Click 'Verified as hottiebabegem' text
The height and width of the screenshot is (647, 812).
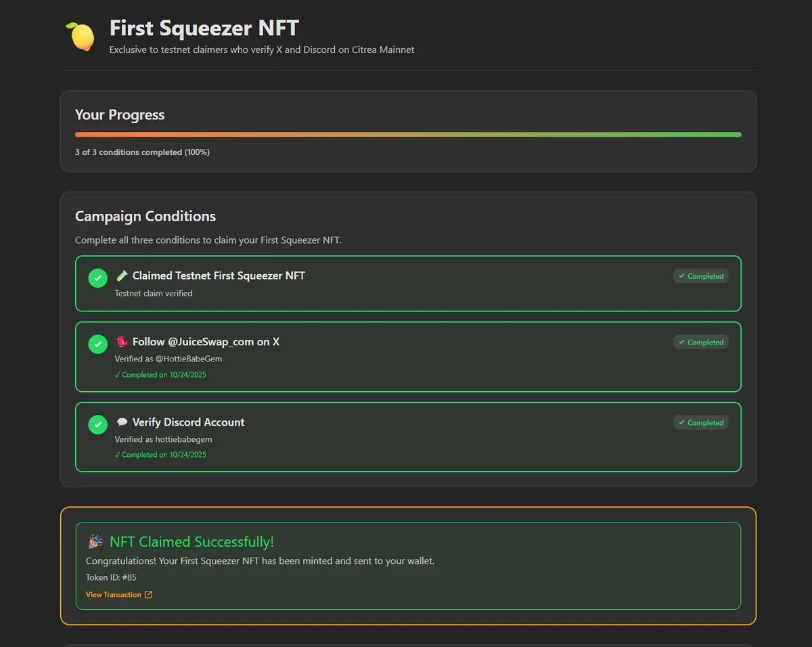point(163,439)
